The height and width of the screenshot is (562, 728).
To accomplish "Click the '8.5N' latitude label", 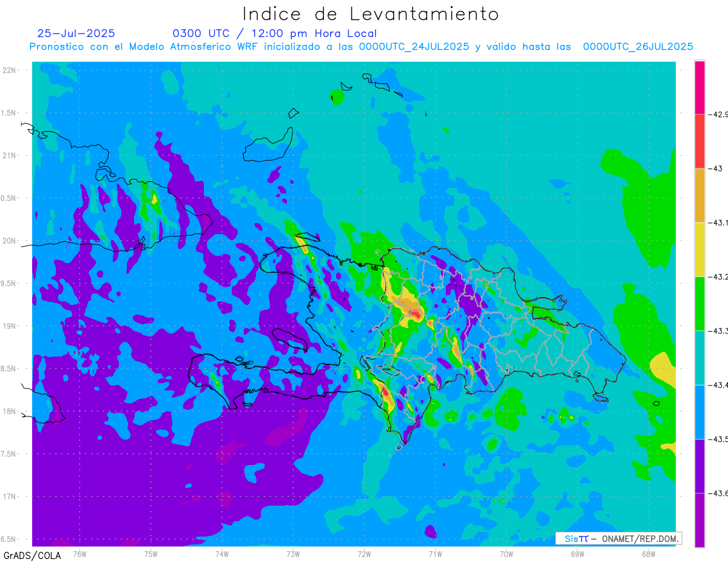I will click(x=10, y=369).
